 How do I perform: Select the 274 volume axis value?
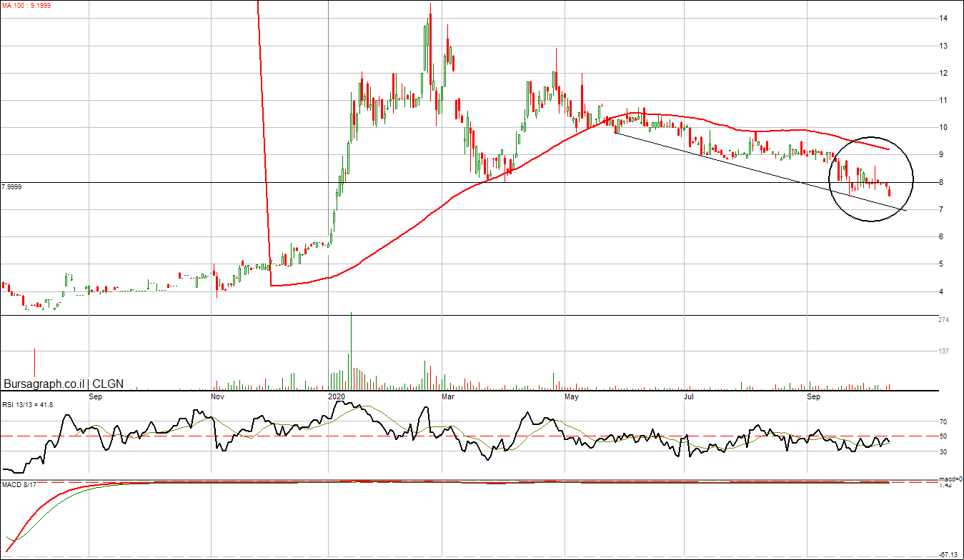coord(943,320)
